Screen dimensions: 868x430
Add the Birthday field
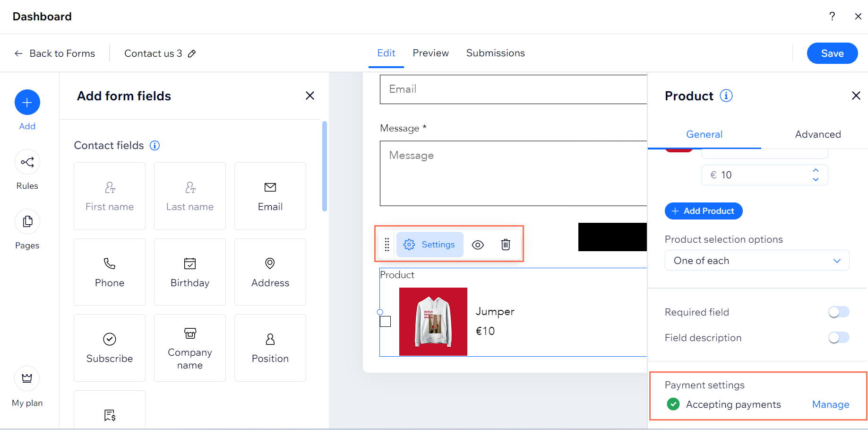point(190,272)
